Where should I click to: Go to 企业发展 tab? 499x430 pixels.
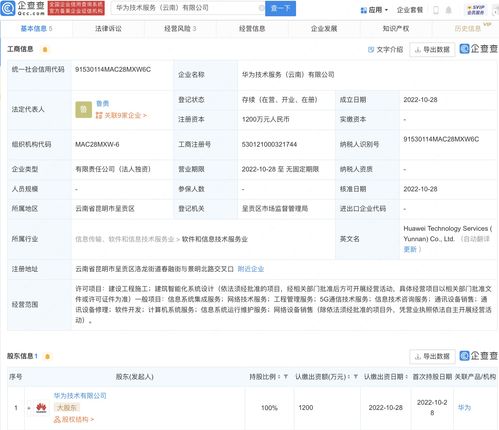click(x=324, y=29)
